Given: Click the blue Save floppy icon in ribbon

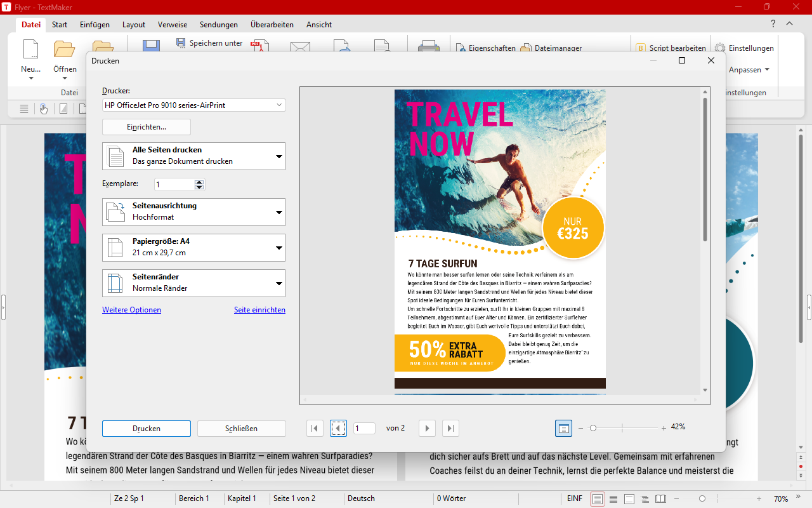Looking at the screenshot, I should [x=151, y=46].
